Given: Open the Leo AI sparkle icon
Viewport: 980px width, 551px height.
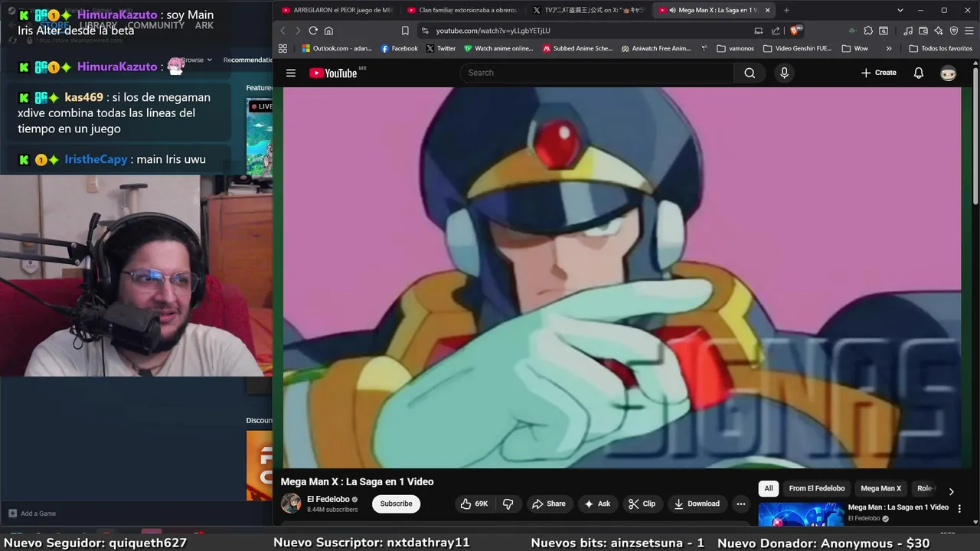Looking at the screenshot, I should [x=939, y=31].
